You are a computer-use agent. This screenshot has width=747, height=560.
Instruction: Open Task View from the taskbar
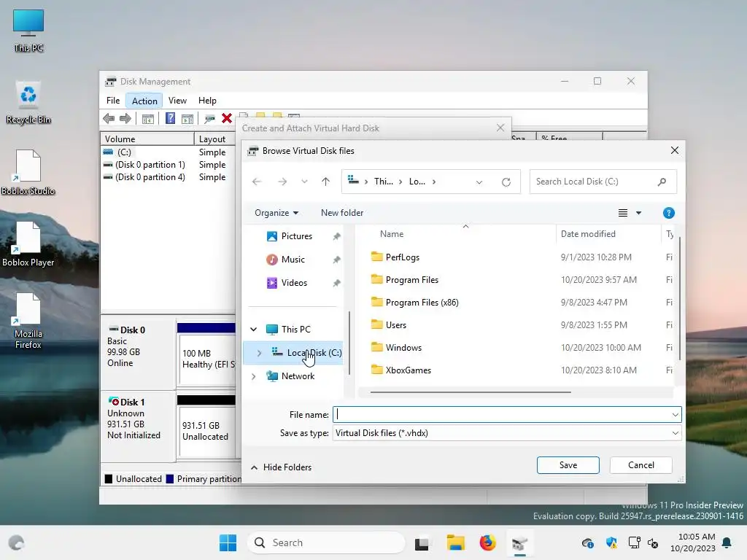[x=422, y=542]
